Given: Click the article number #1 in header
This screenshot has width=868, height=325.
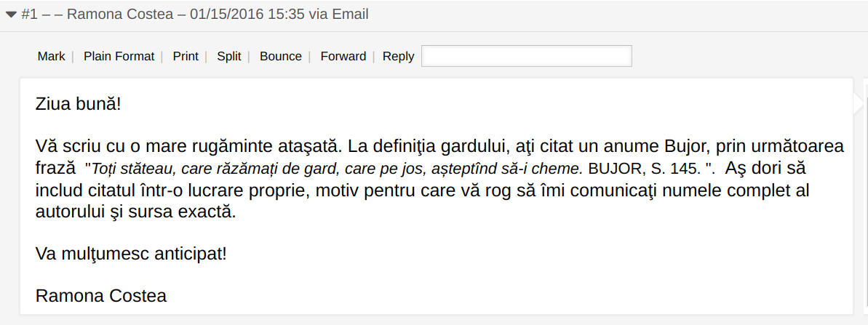Looking at the screenshot, I should point(30,15).
